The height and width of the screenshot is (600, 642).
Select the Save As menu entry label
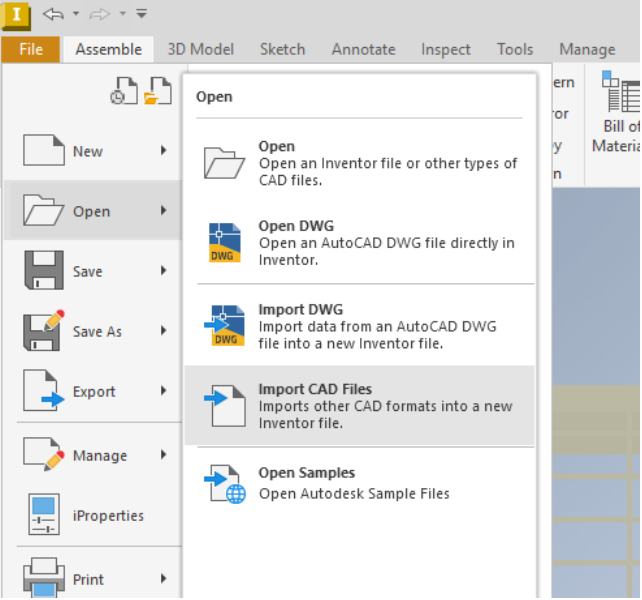point(97,331)
